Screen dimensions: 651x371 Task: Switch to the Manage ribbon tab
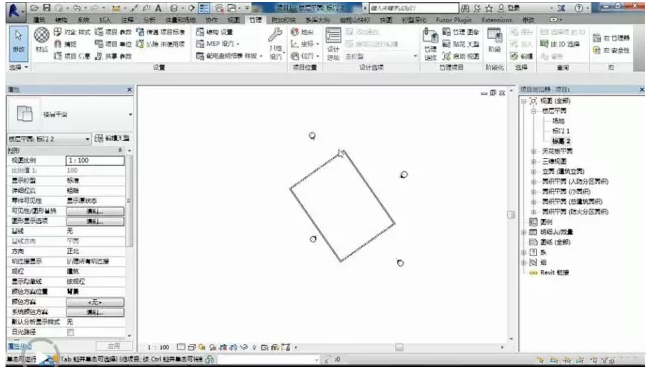[255, 20]
